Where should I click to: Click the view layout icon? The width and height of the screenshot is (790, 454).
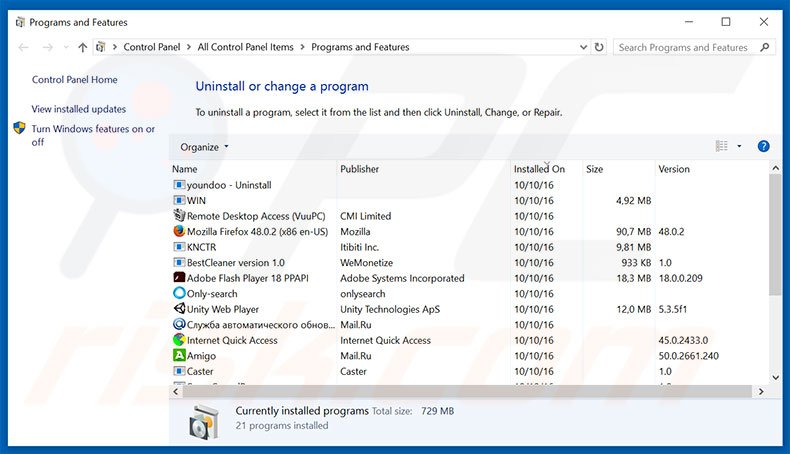coord(721,146)
